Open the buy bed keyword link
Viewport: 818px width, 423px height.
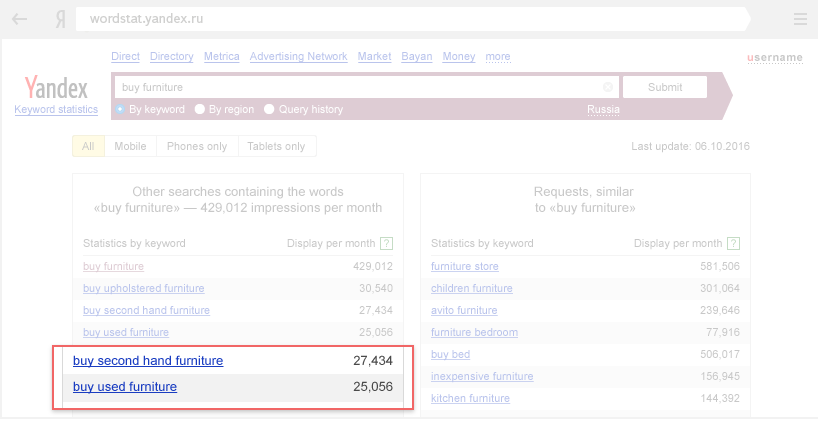pos(450,354)
